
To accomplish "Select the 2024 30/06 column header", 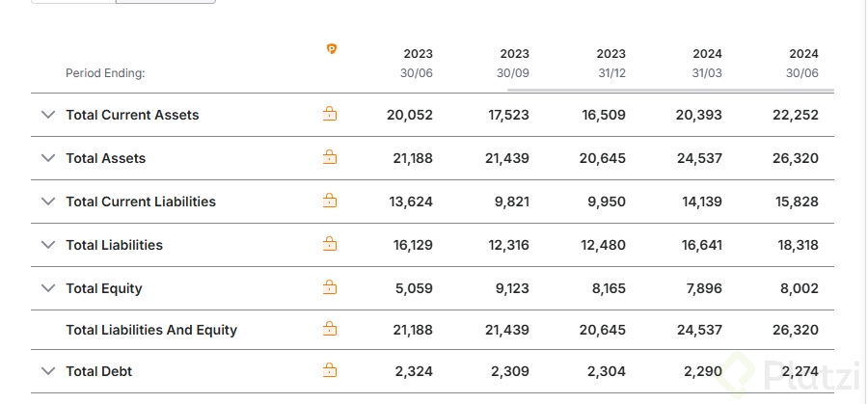I will coord(802,63).
